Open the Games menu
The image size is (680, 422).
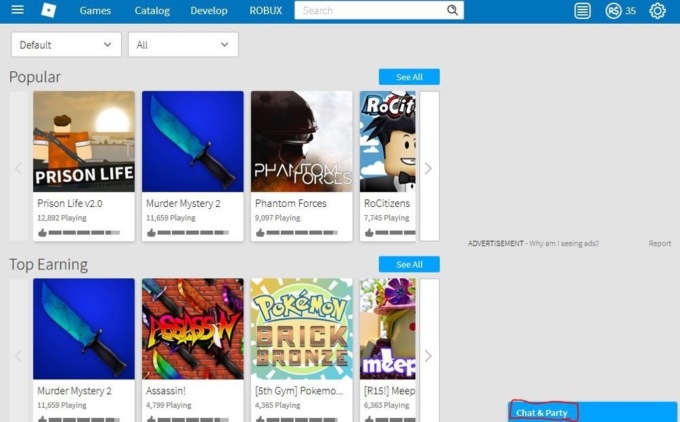click(x=95, y=11)
